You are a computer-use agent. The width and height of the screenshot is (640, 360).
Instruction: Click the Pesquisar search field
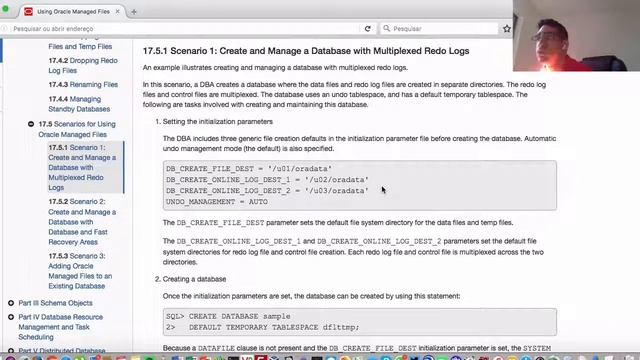440,29
